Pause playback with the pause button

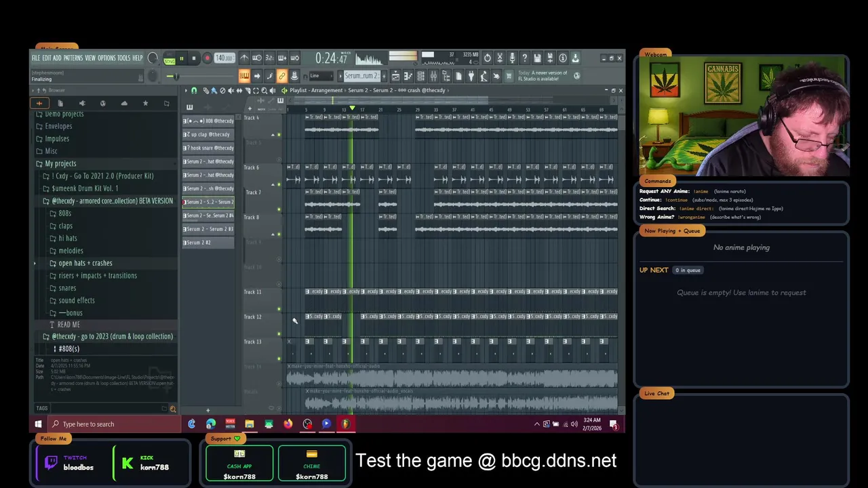tap(182, 58)
